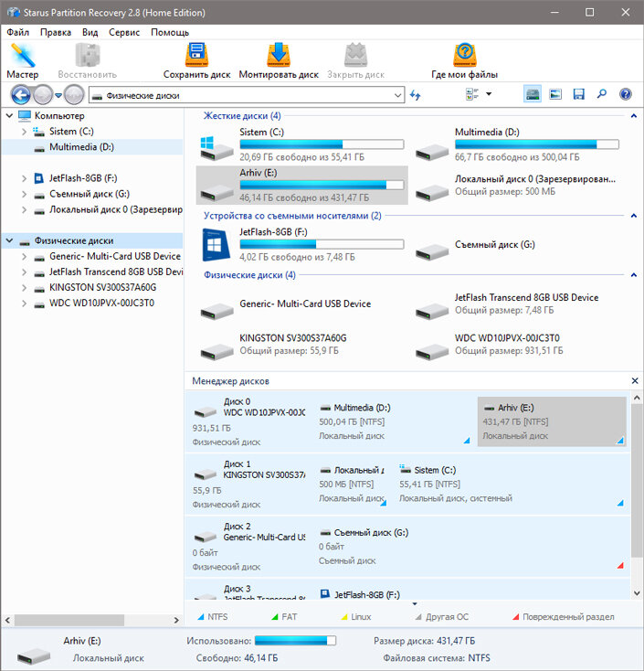Expand Sistem (C:) in the tree

pos(25,132)
